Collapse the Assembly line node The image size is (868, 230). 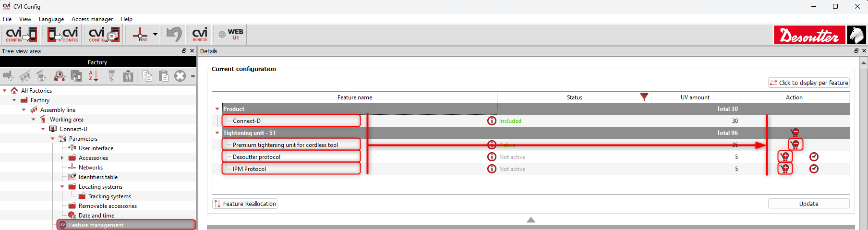point(24,109)
